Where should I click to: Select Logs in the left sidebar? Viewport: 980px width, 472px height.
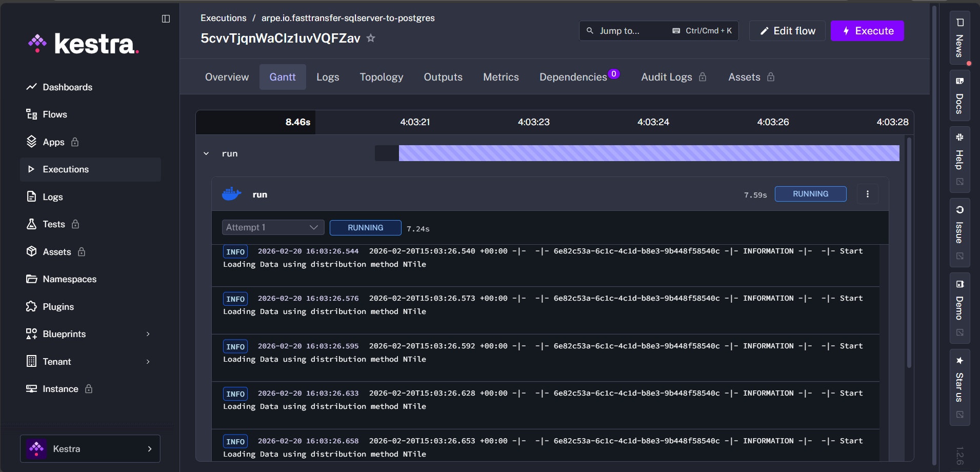point(53,196)
